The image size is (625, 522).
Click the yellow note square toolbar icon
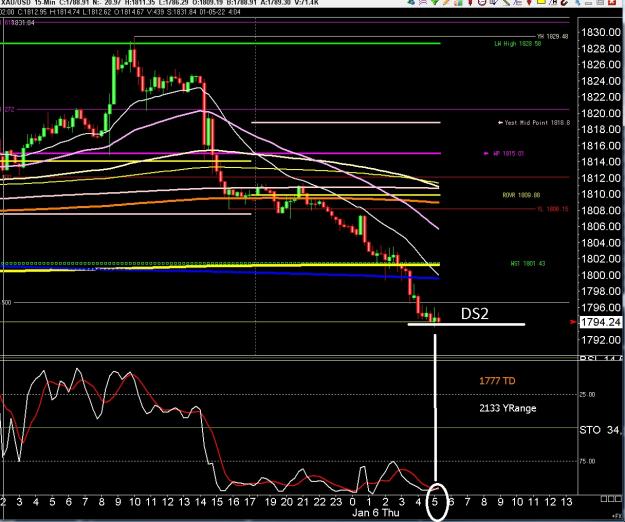(541, 2)
